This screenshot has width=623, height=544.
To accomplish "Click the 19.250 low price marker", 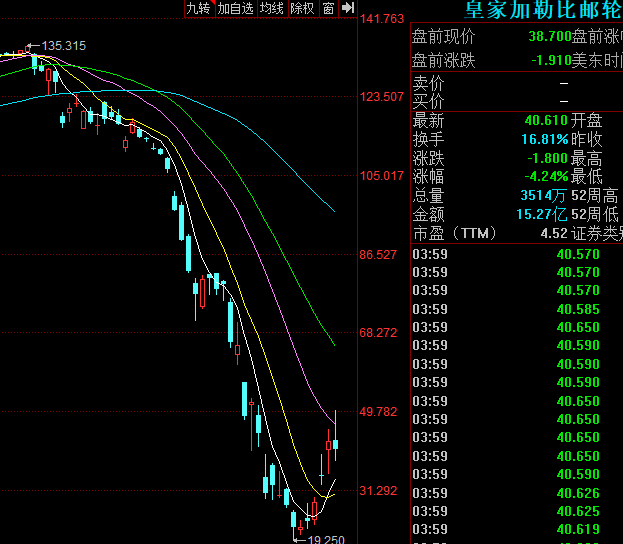I will pos(326,539).
